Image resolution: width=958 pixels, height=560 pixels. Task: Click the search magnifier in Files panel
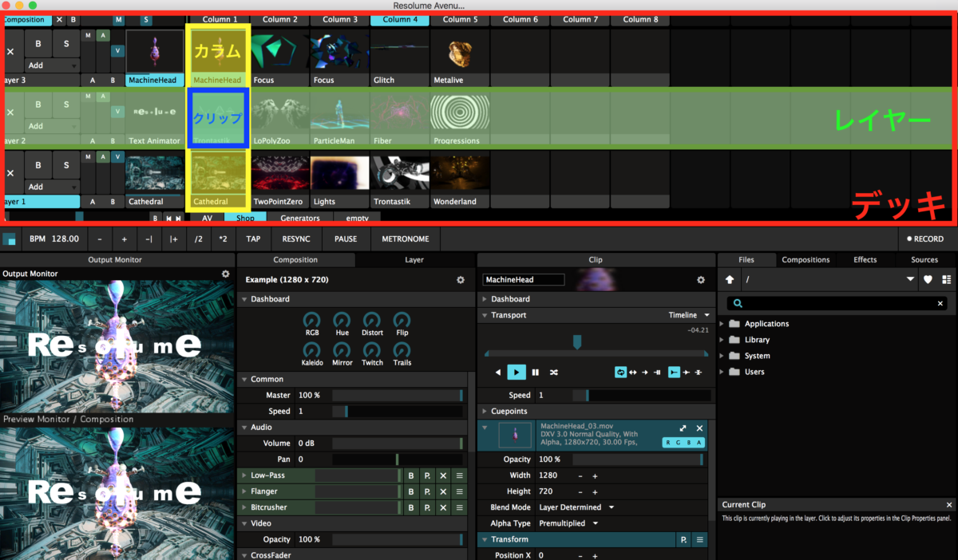738,303
